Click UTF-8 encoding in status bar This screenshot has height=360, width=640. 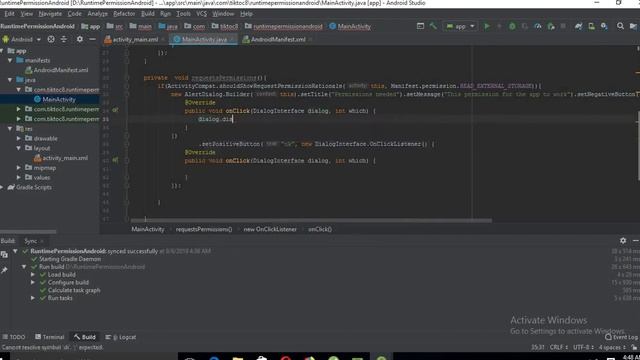[583, 347]
